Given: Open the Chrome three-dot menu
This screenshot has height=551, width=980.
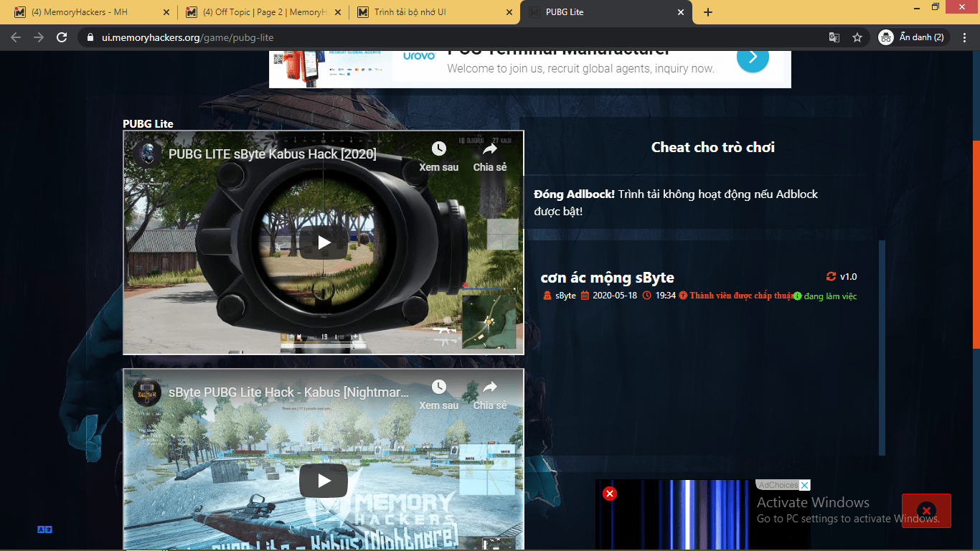Looking at the screenshot, I should pos(964,37).
